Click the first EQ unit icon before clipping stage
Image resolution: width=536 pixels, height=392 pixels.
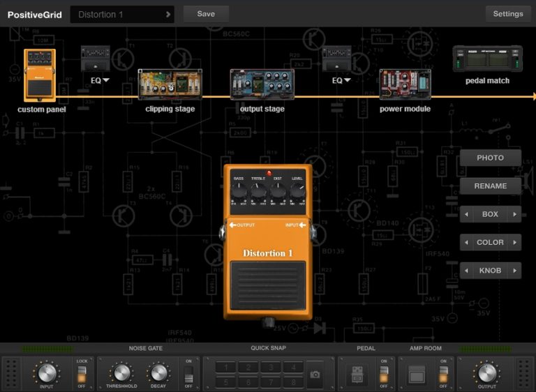96,59
